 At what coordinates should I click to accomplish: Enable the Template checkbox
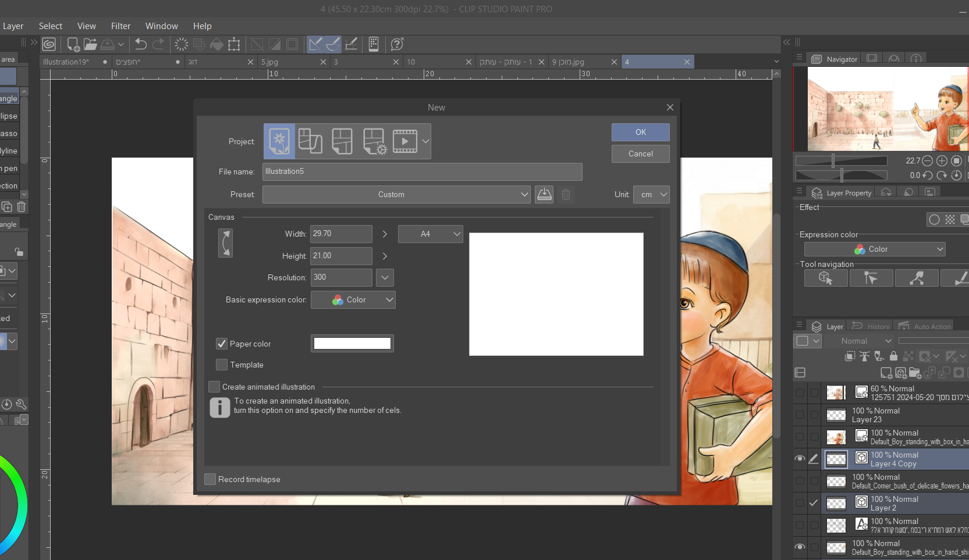tap(222, 365)
